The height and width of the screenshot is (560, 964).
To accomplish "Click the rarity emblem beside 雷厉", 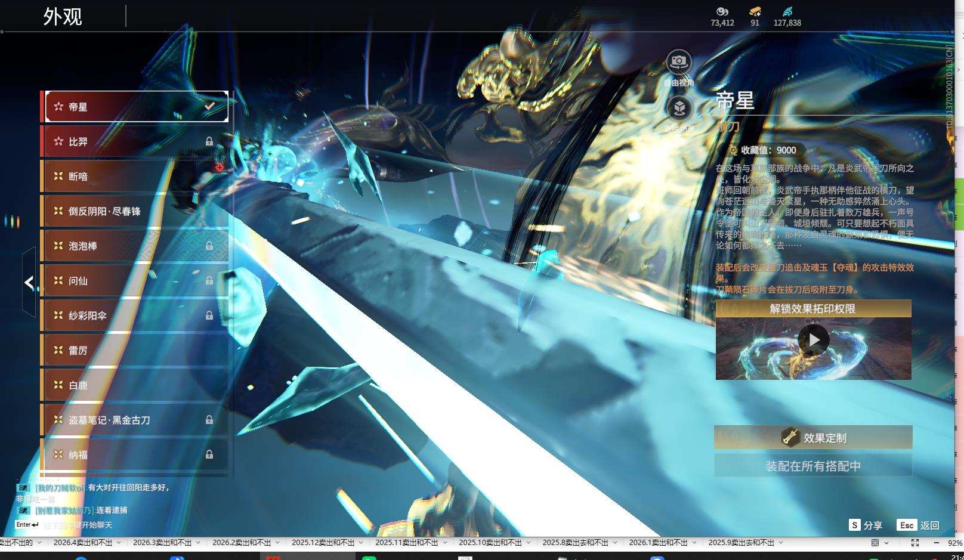I will click(x=58, y=350).
